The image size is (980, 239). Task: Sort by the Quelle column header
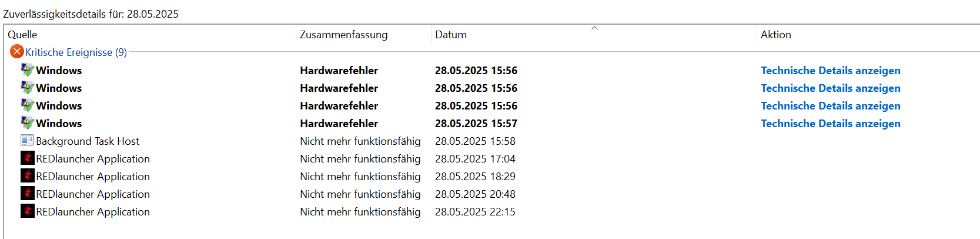point(22,35)
